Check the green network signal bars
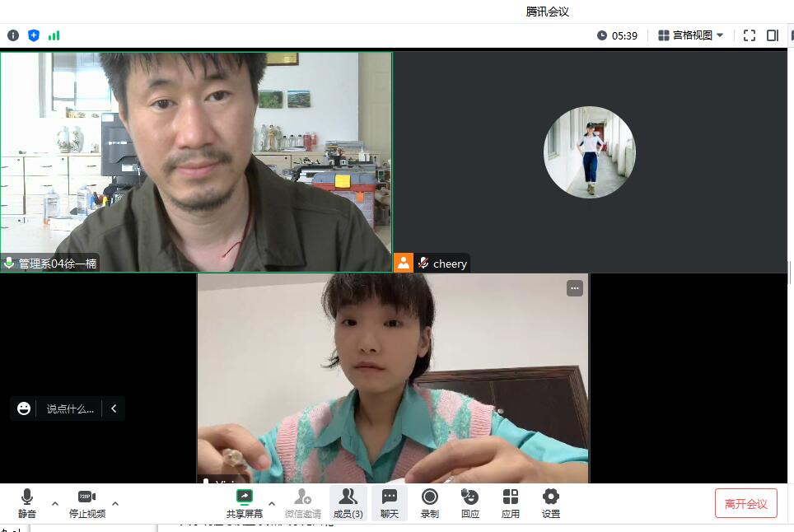The width and height of the screenshot is (794, 532). click(x=54, y=35)
